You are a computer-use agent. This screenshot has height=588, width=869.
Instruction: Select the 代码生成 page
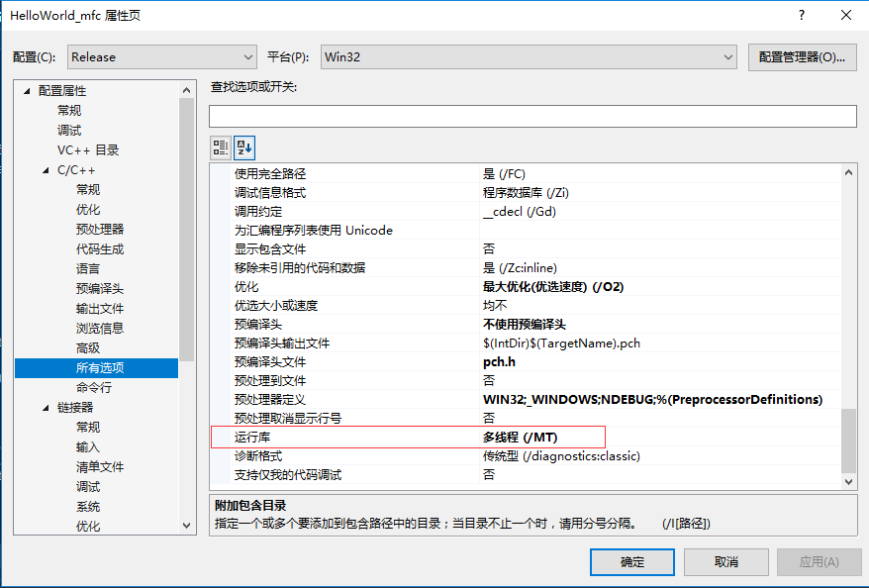point(98,248)
